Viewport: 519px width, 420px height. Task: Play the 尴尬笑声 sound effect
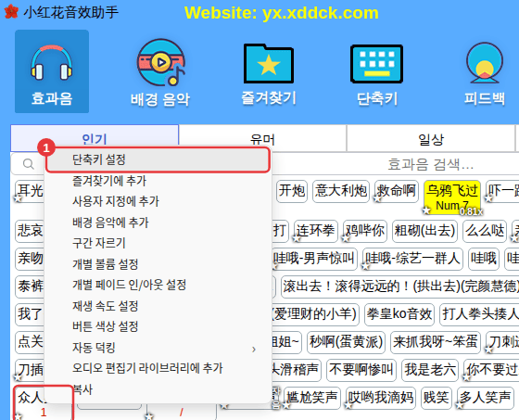(312, 398)
